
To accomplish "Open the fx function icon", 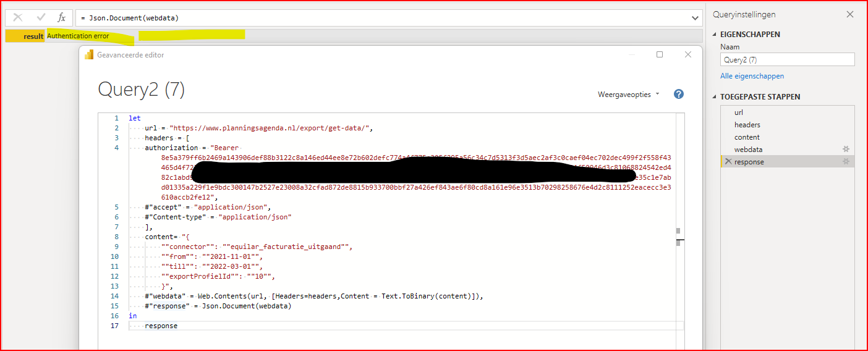I will pyautogui.click(x=61, y=18).
